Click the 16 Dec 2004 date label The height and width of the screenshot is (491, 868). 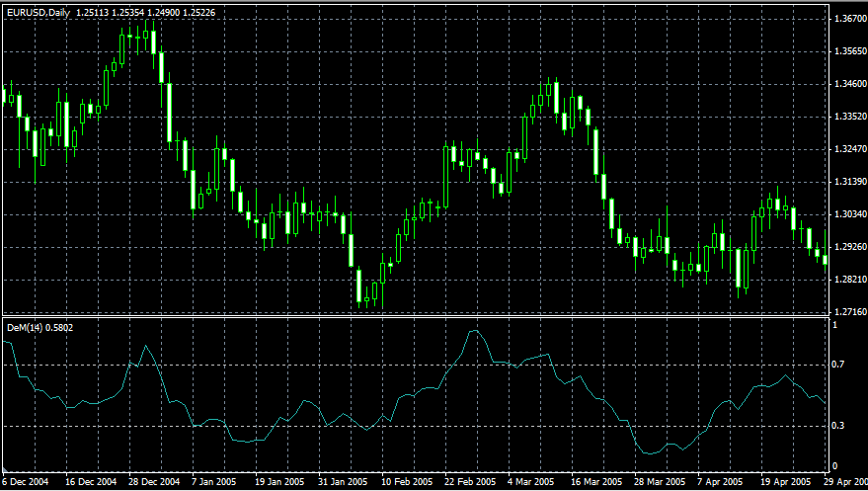tap(91, 481)
